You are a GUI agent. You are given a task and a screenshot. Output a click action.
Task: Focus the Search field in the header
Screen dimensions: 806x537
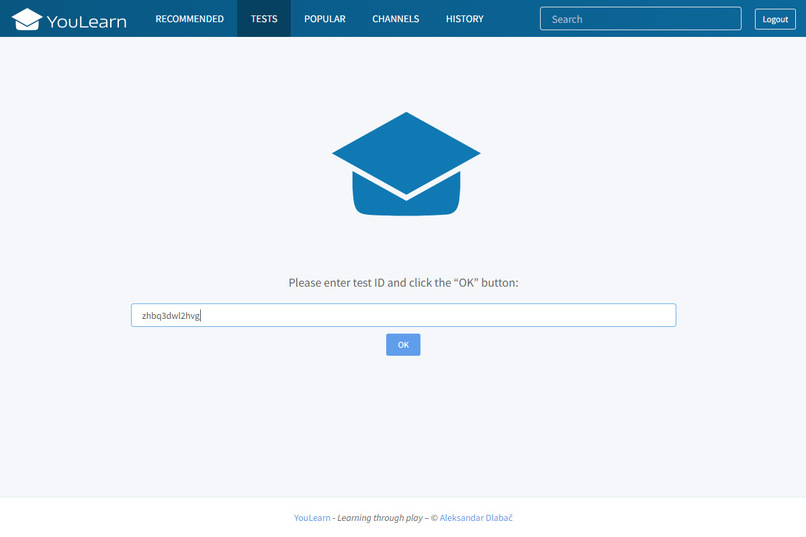click(640, 19)
